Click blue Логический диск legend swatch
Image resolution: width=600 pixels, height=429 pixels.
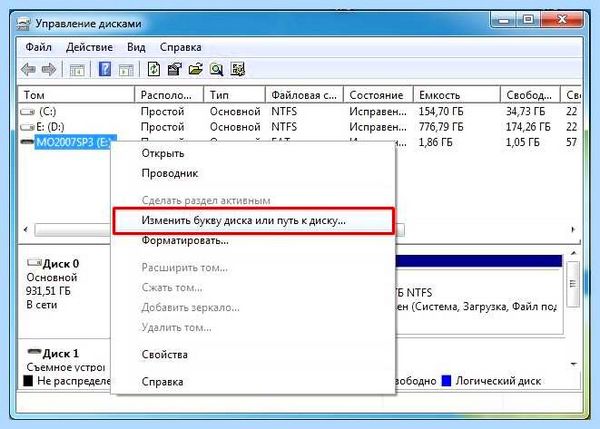[x=446, y=381]
